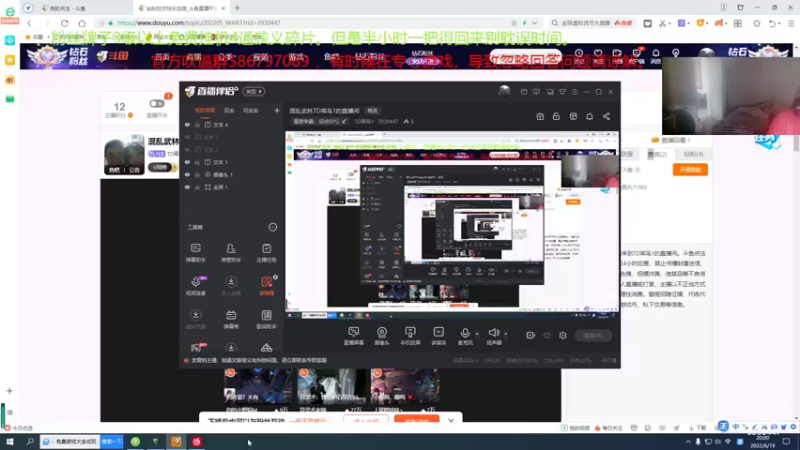800x450 pixels.
Task: Open the red app icon in taskbar
Action: coord(196,442)
